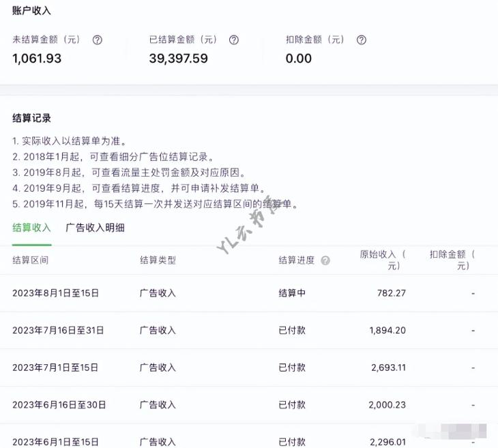
Task: Click help icon beside 扣除金额 at top
Action: pos(362,40)
